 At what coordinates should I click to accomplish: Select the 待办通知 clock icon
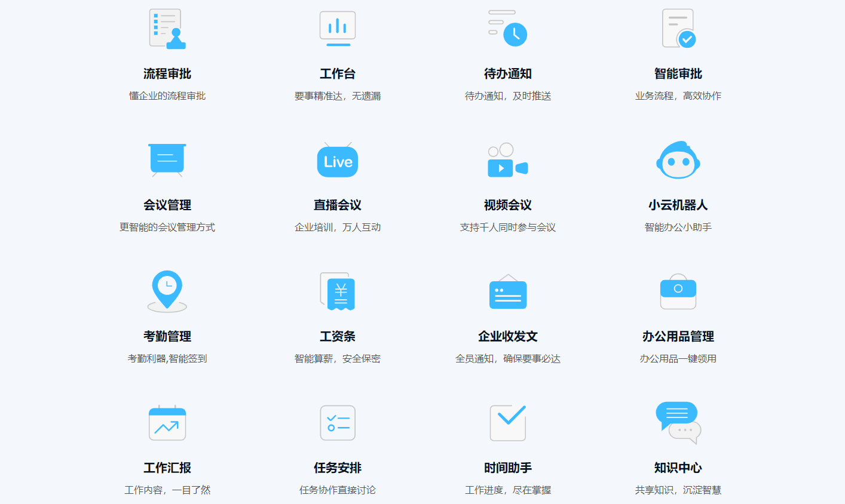508,29
